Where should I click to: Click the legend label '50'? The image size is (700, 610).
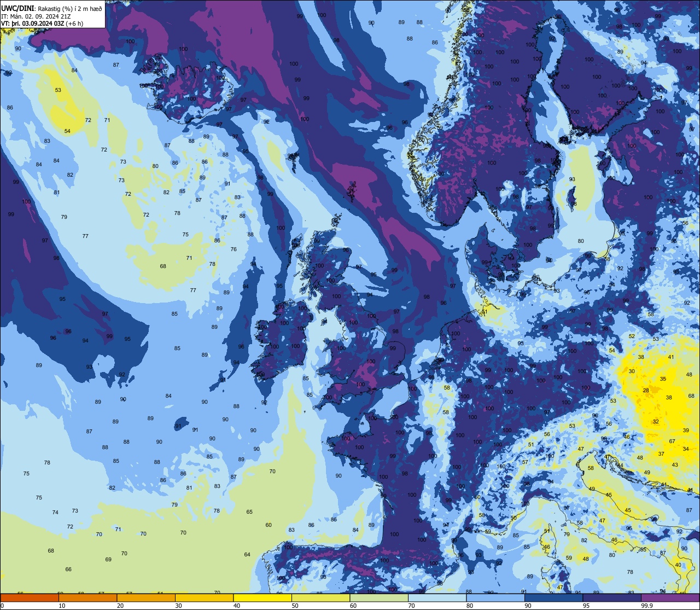point(295,606)
